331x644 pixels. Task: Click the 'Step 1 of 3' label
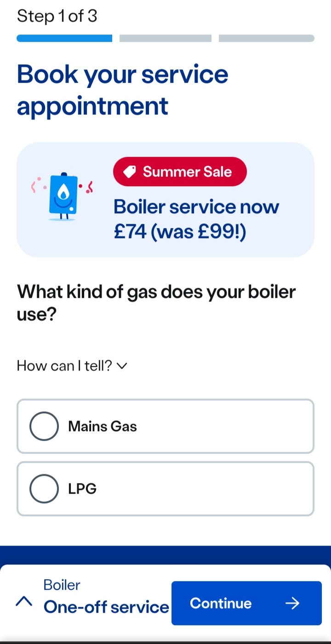[57, 16]
